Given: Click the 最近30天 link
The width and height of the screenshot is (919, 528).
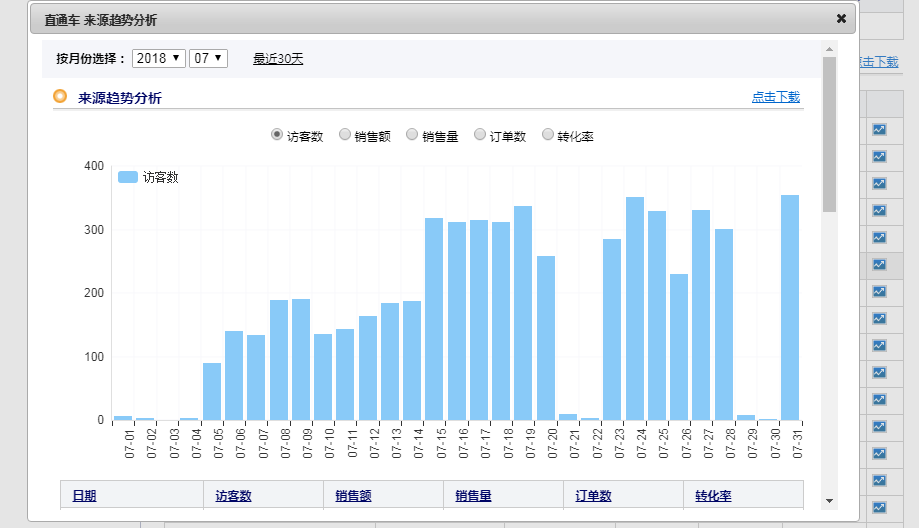Looking at the screenshot, I should 278,59.
